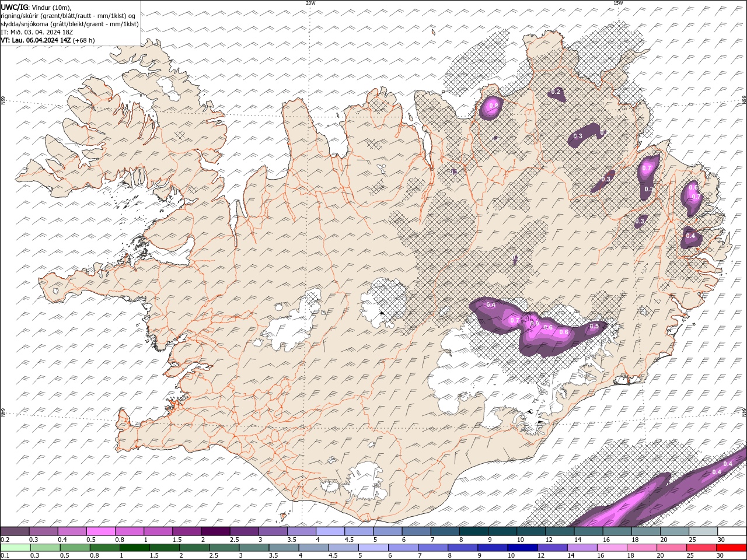Pick the violet snow legend swatch labeled 3
This screenshot has width=747, height=560.
(273, 531)
